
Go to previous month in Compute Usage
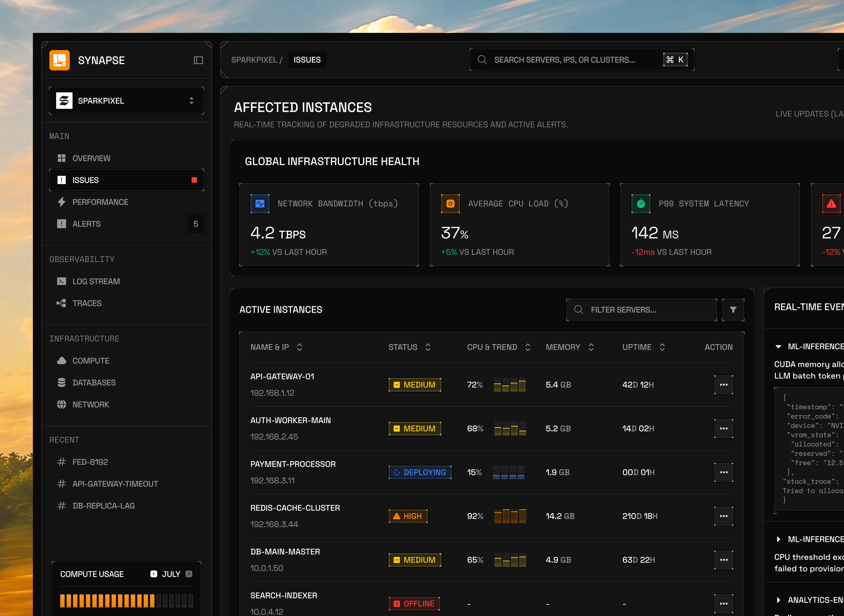(x=153, y=574)
